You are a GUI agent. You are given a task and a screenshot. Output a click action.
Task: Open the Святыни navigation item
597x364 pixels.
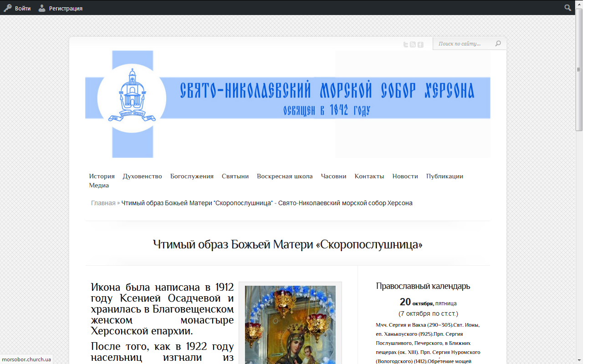[235, 176]
